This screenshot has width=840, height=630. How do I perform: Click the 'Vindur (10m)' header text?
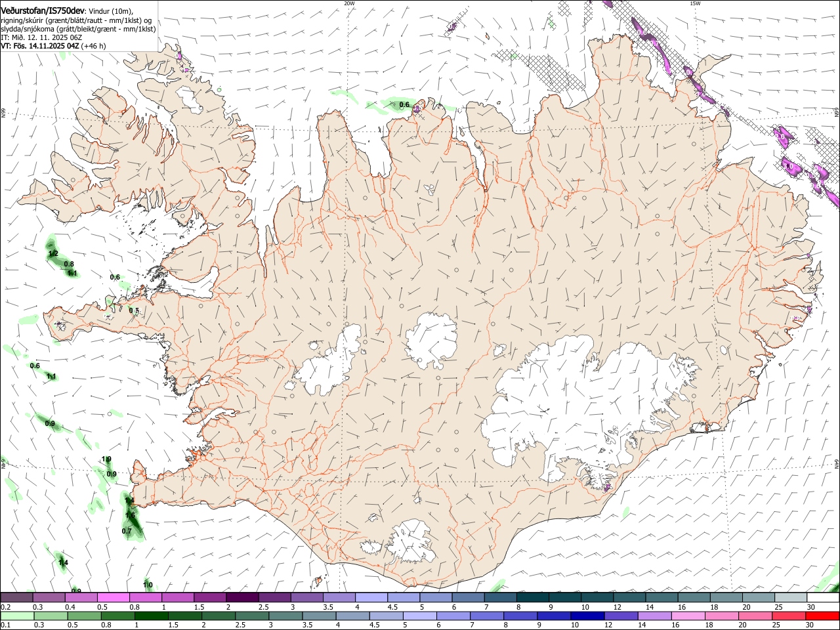pos(110,12)
